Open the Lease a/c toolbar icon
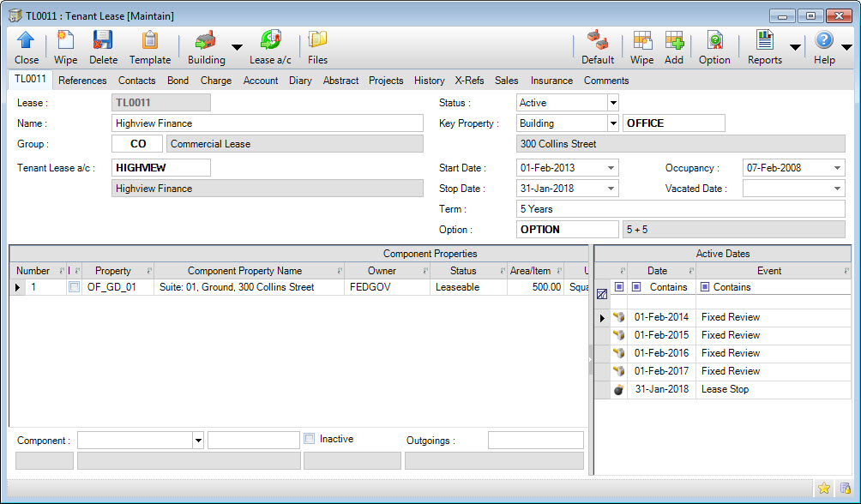This screenshot has width=861, height=504. pos(270,40)
